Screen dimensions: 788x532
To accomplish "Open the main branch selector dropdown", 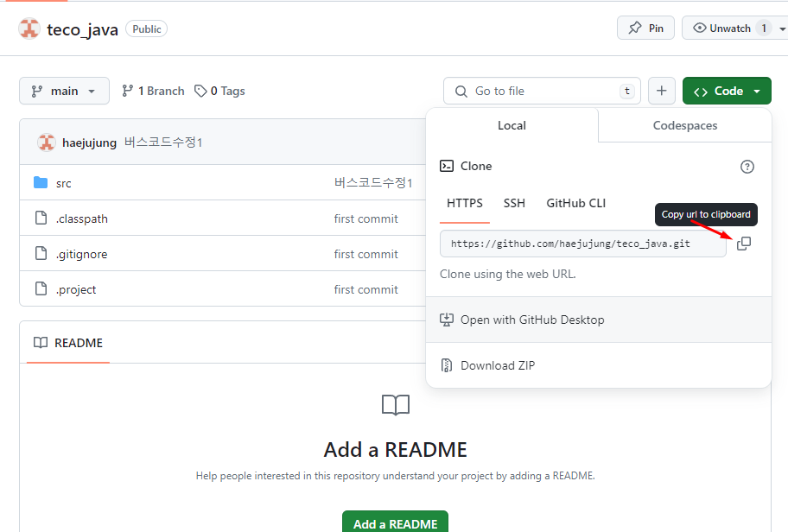I will pyautogui.click(x=64, y=91).
